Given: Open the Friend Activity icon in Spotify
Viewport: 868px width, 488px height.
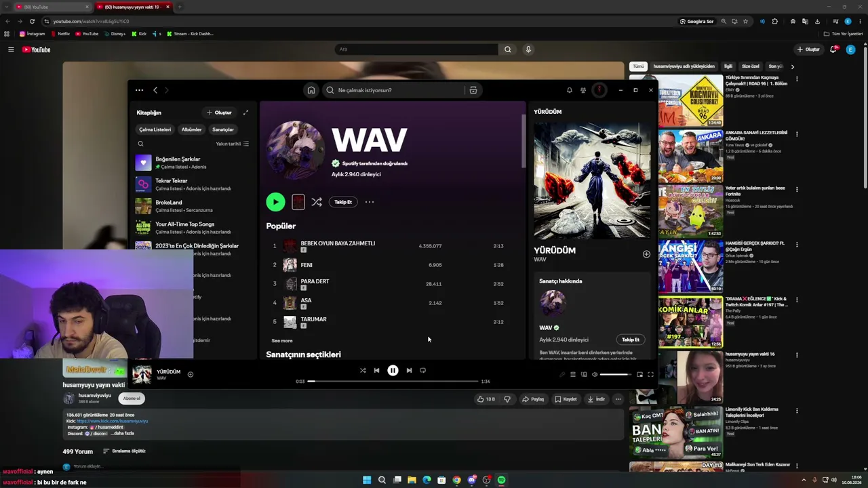Looking at the screenshot, I should pos(583,90).
